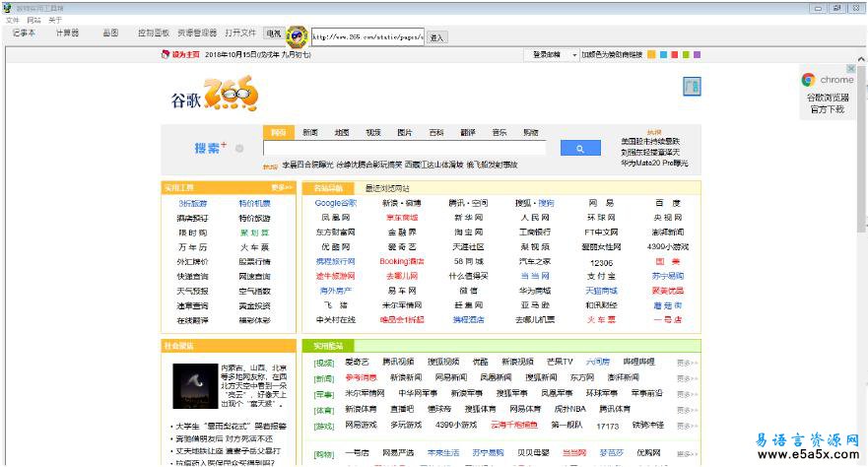Toggle the grey circle next to 搜索+
Image resolution: width=868 pixels, height=467 pixels.
click(239, 149)
